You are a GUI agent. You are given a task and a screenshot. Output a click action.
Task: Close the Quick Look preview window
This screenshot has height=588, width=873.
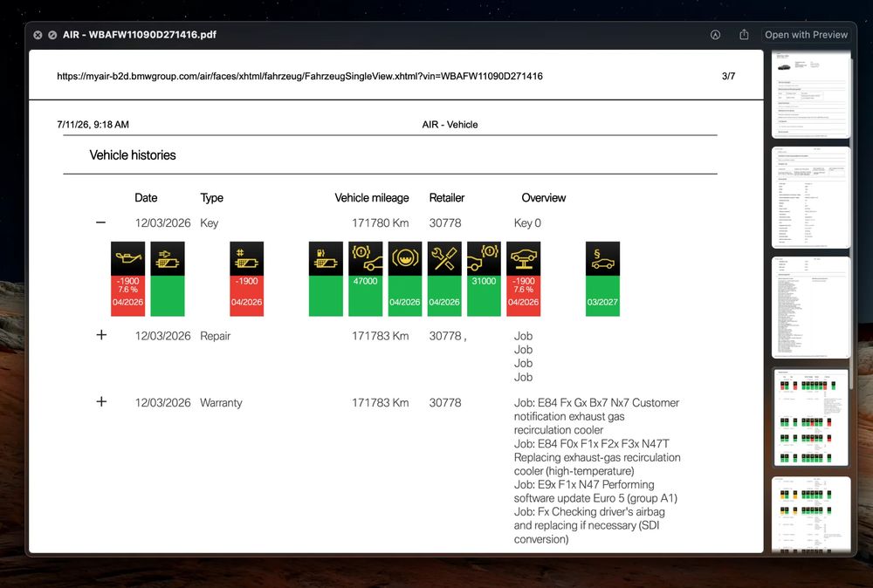[38, 35]
